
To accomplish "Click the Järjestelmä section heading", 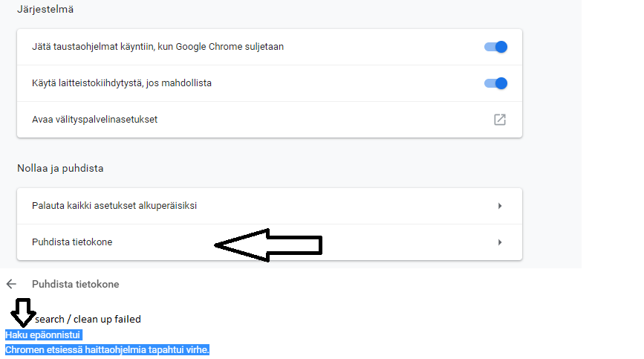I will click(45, 10).
